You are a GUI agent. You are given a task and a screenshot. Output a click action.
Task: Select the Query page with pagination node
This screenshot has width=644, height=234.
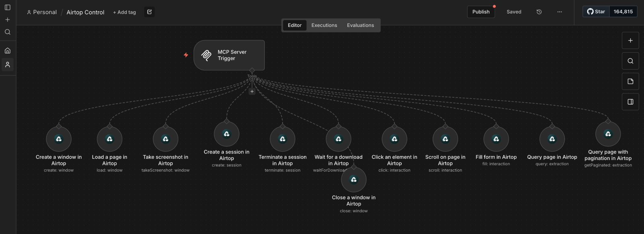click(608, 134)
